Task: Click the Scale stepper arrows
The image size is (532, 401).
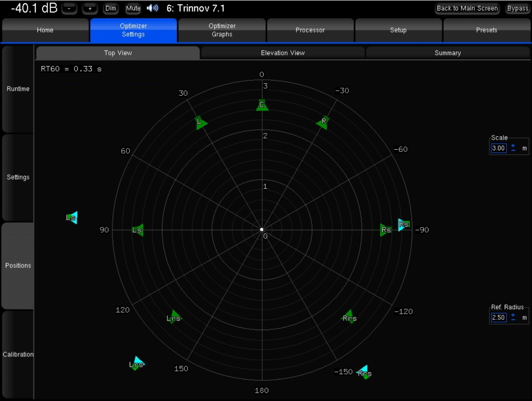Action: click(513, 148)
